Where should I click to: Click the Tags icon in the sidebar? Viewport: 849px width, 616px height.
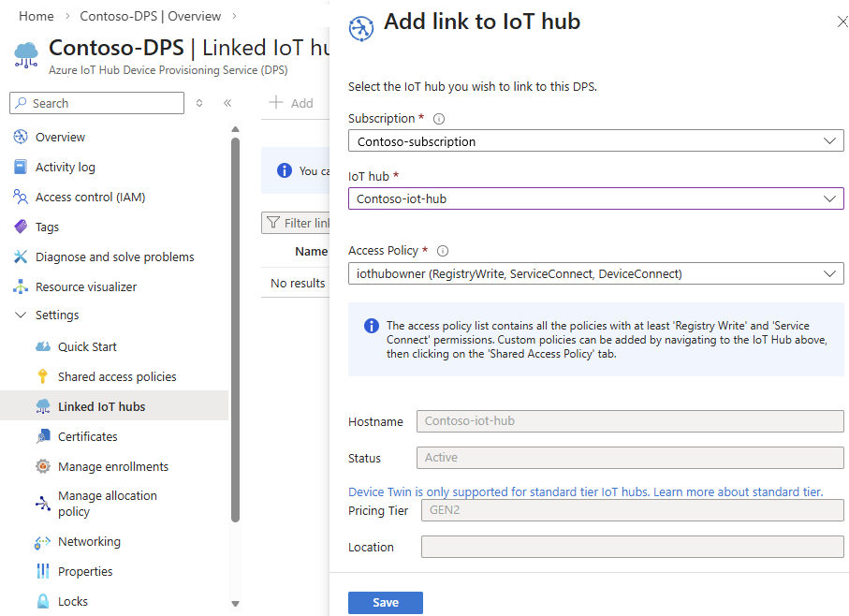point(21,227)
